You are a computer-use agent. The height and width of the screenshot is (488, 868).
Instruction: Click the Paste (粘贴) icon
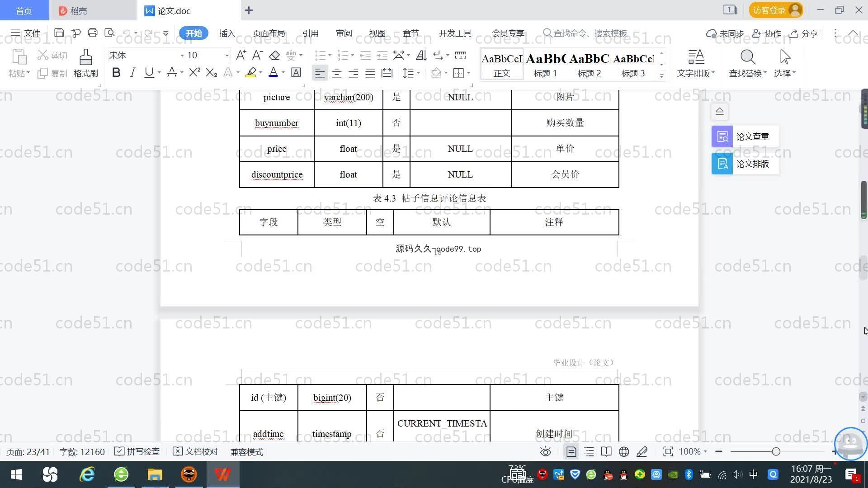[x=19, y=58]
